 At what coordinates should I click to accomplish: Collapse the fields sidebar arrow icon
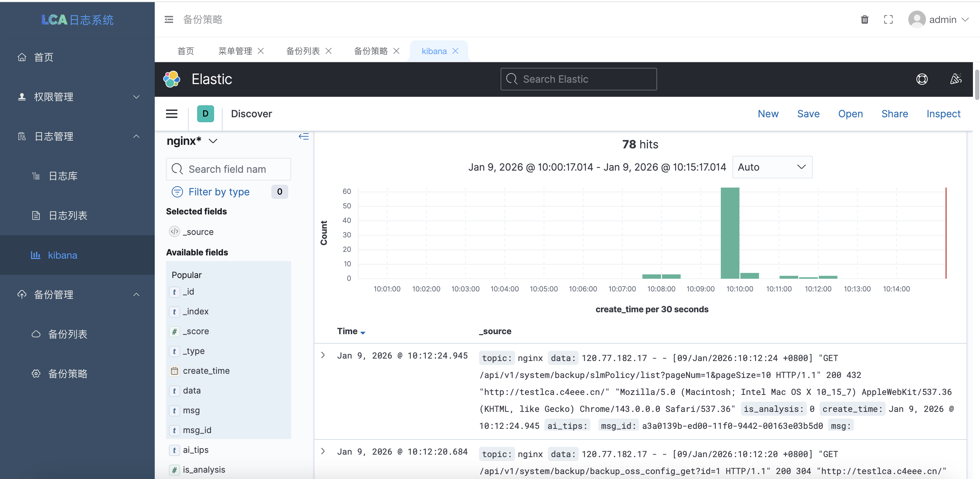point(303,137)
